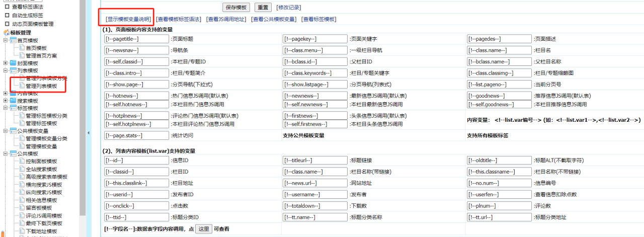This screenshot has width=644, height=237.
Task: Click the page icon beside 管理标签模板
Action: 22,123
